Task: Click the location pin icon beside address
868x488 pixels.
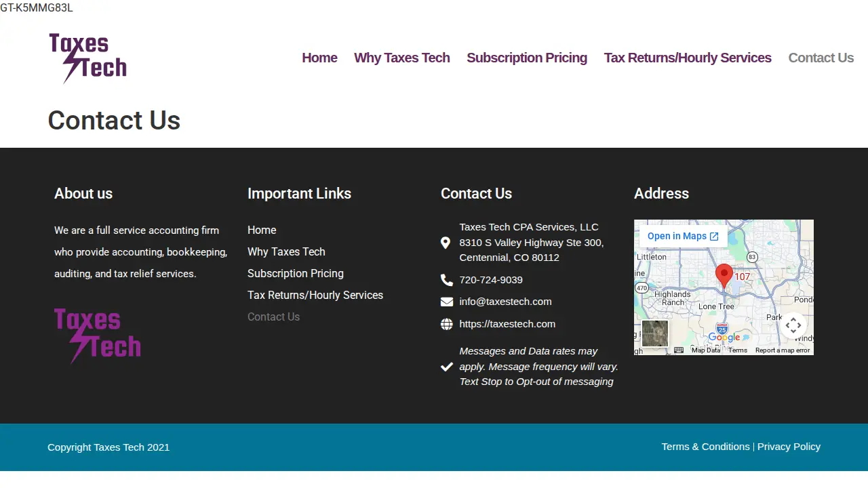Action: pos(446,243)
